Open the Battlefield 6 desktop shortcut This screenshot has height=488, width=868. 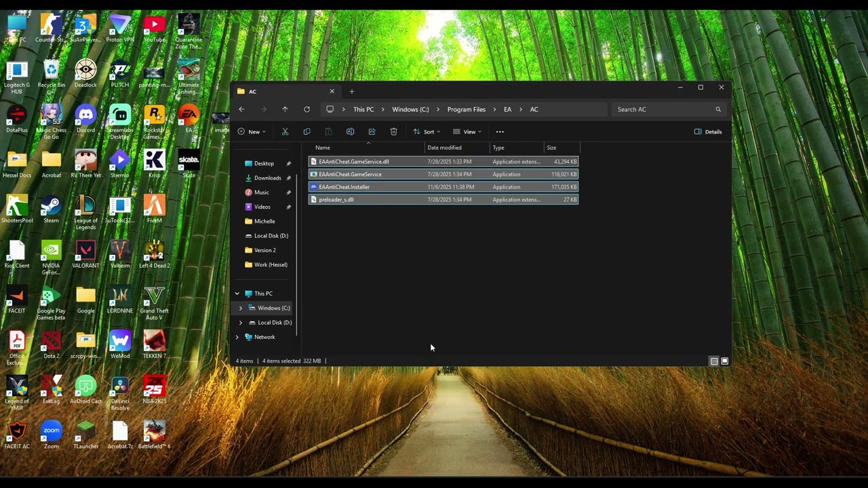coord(155,436)
